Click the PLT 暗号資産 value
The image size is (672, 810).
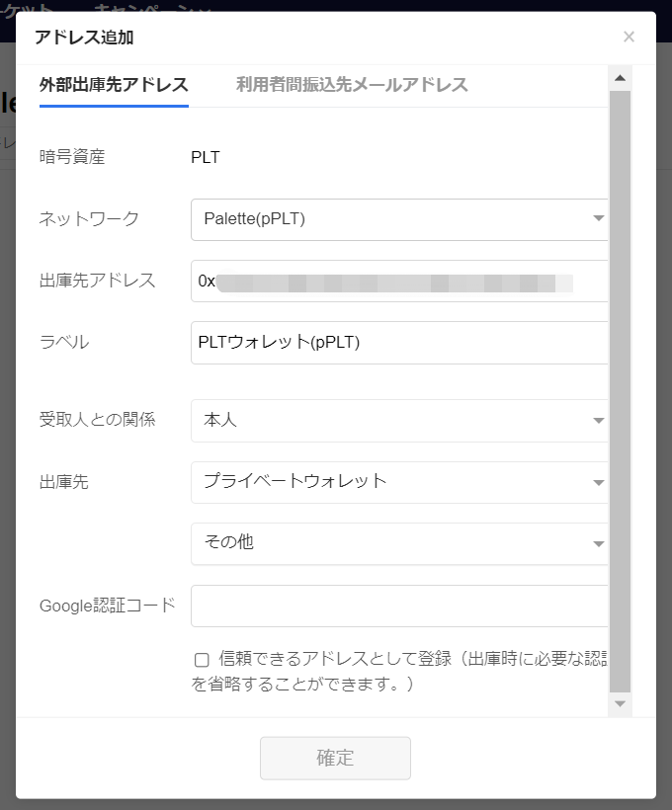pos(206,157)
